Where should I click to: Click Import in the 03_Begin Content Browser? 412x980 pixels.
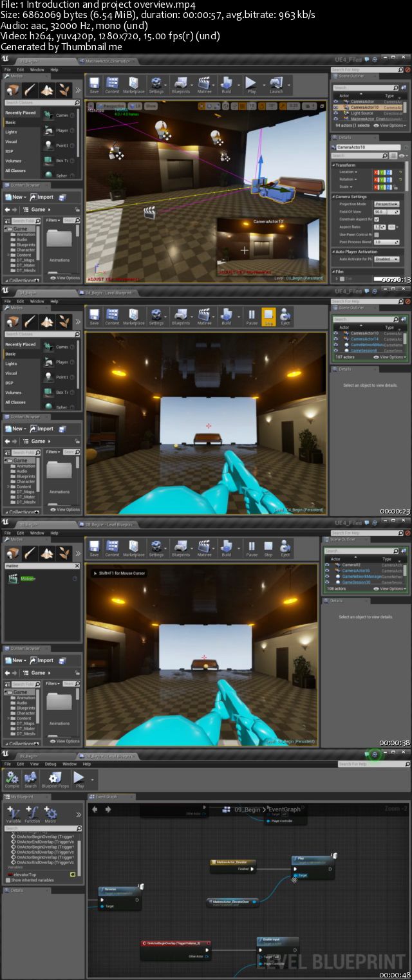click(x=42, y=197)
